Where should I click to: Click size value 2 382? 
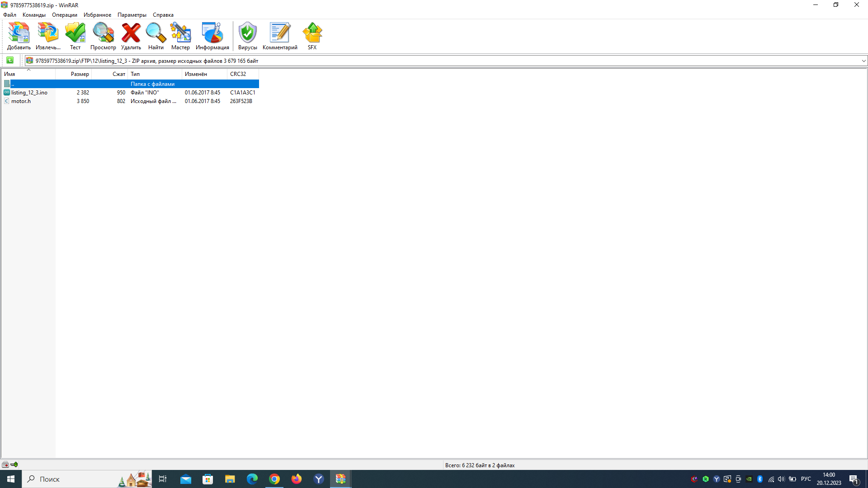pyautogui.click(x=83, y=93)
